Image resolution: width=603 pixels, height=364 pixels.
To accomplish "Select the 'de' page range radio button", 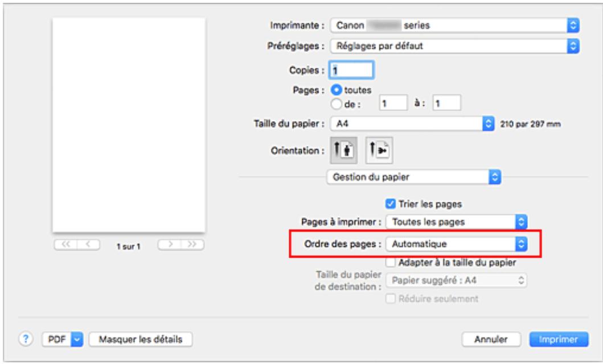I will (337, 104).
